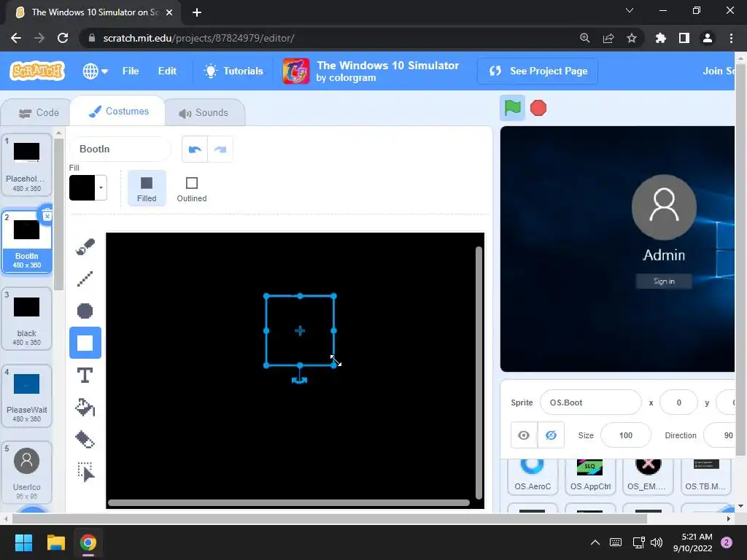Screen dimensions: 747x560
Task: Select the OS.TB.M sprite
Action: [705, 476]
